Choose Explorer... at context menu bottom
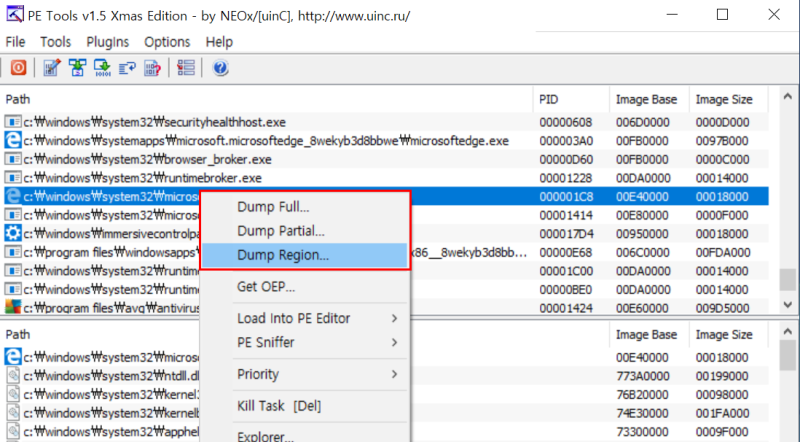Screen dimensions: 800x442 pyautogui.click(x=305, y=435)
